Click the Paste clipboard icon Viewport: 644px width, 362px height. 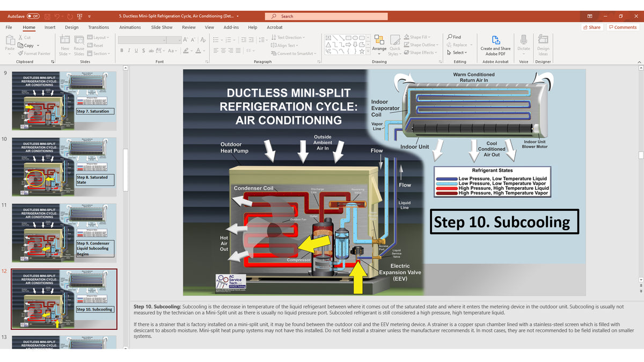click(x=10, y=41)
